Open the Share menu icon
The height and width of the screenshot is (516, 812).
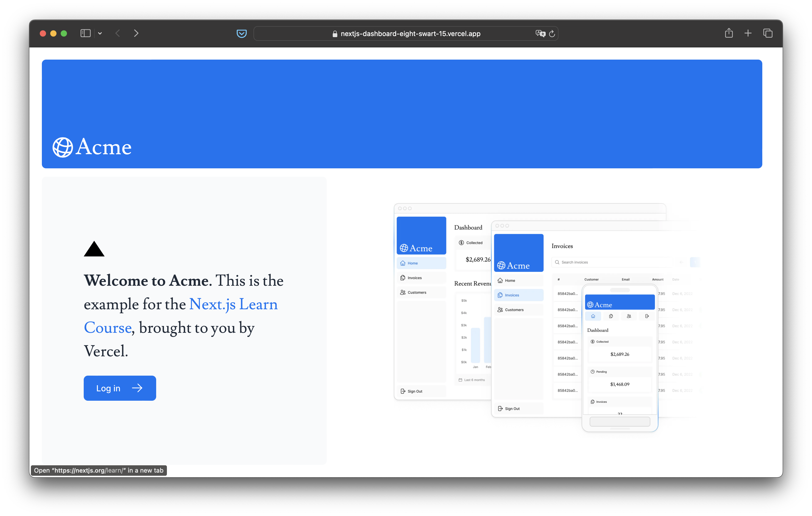[x=729, y=33]
